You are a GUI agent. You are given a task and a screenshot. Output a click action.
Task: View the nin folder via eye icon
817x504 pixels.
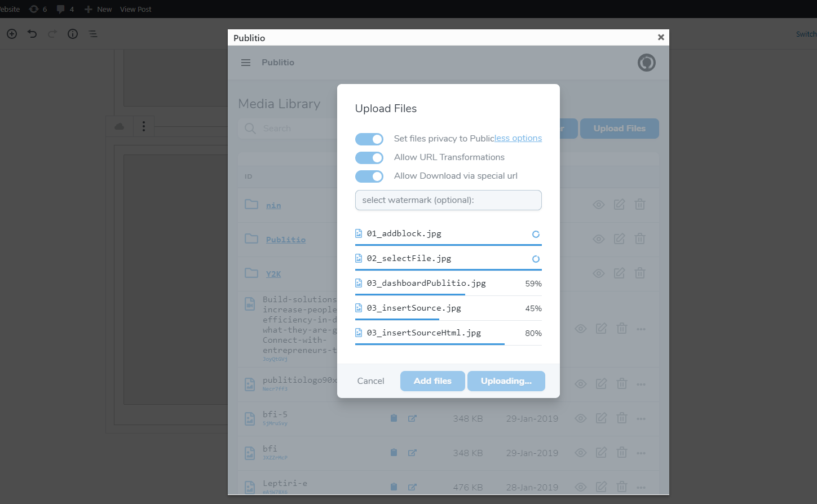(599, 205)
